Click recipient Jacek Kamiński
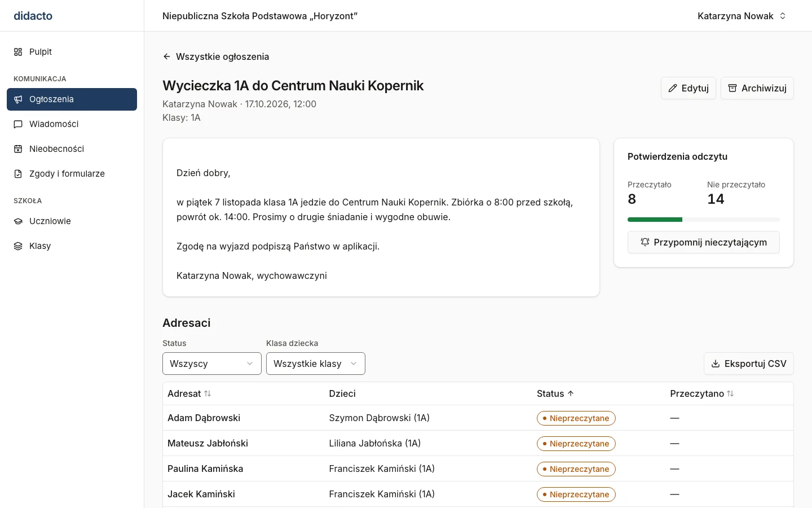The image size is (812, 508). pos(201,494)
